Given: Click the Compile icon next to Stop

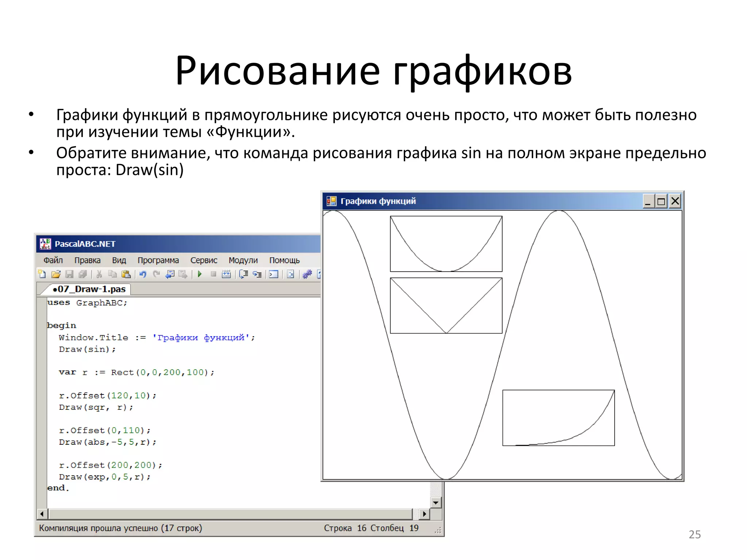Looking at the screenshot, I should (x=226, y=274).
